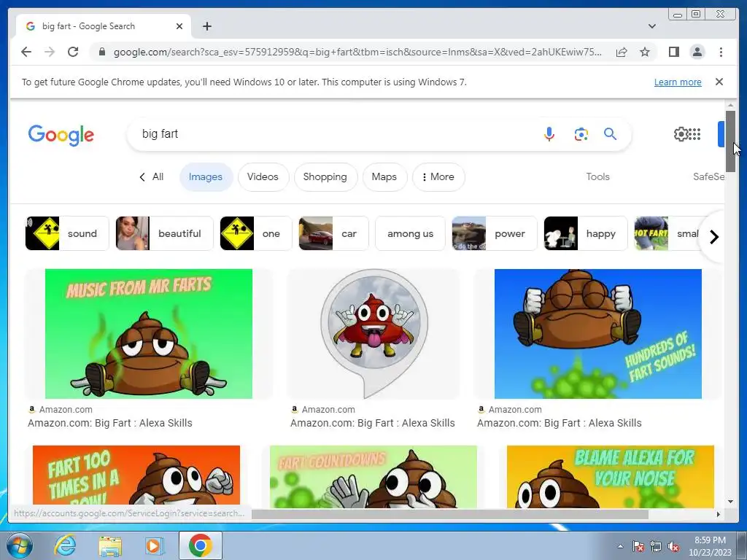Open Windows Media Player from taskbar
The height and width of the screenshot is (560, 747).
coord(153,545)
